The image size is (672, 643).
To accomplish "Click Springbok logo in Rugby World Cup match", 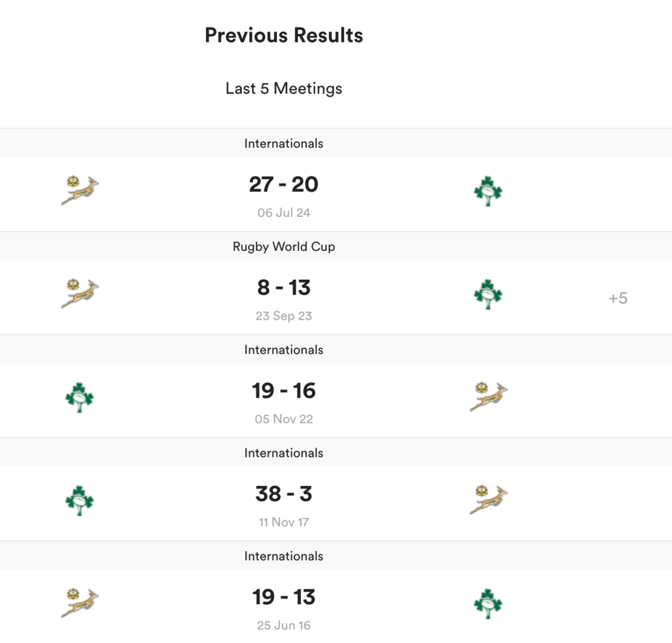I will (x=80, y=293).
